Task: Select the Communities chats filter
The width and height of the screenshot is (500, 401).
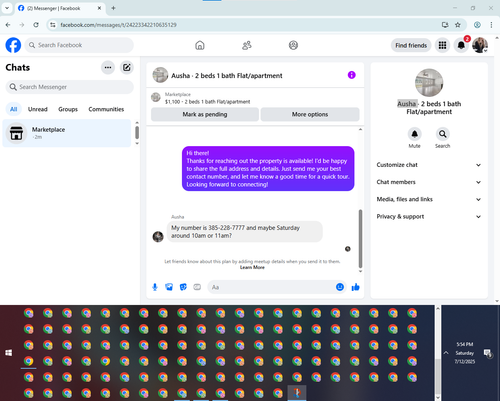Action: point(106,109)
